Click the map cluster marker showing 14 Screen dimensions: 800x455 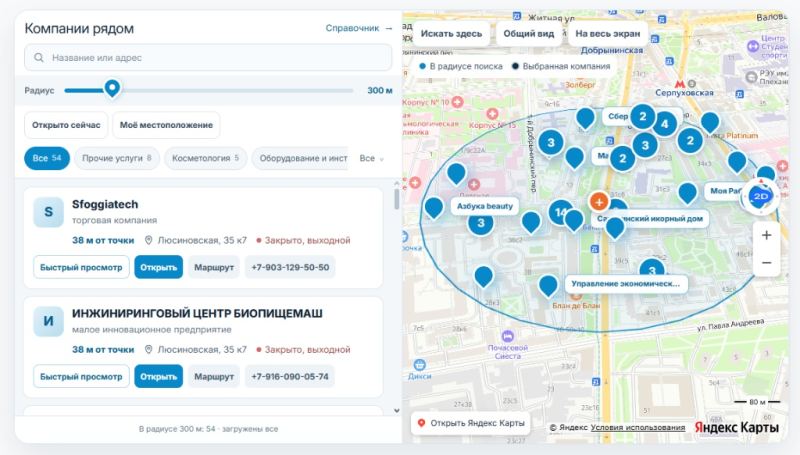click(x=560, y=212)
